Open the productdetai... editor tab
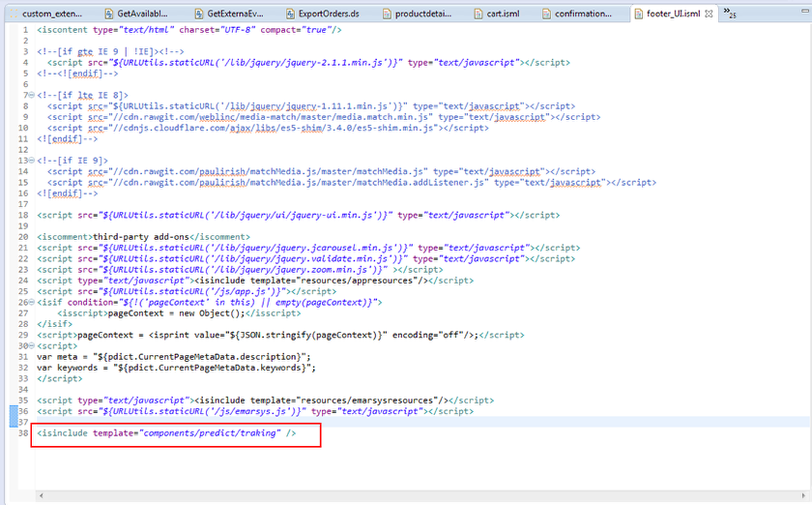The height and width of the screenshot is (505, 812). click(418, 14)
